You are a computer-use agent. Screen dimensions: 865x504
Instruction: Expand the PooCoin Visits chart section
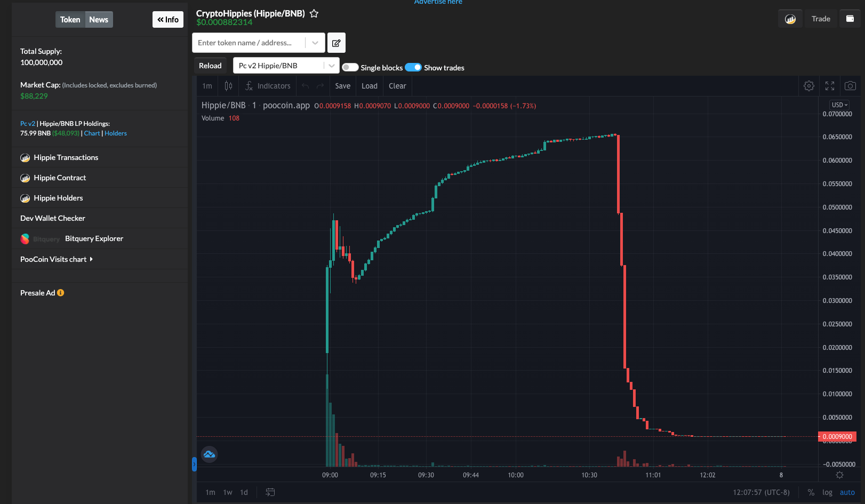(x=57, y=259)
